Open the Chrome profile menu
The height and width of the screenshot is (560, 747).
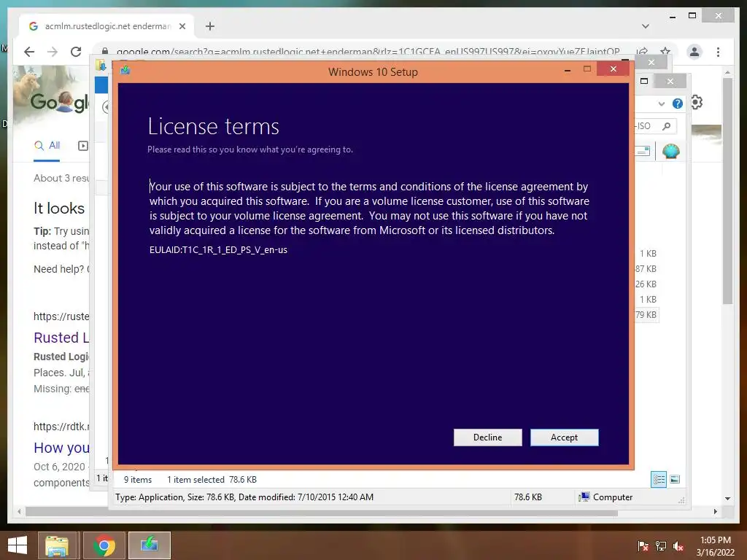694,52
